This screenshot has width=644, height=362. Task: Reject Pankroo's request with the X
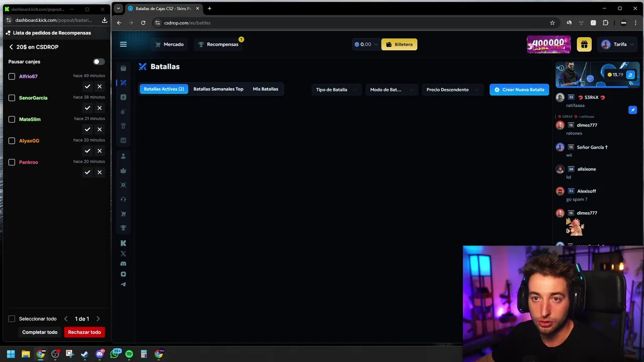pos(100,172)
